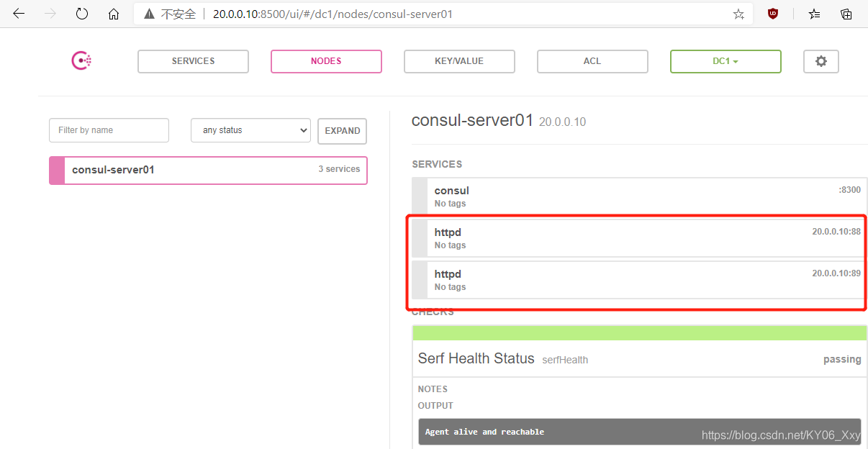The height and width of the screenshot is (449, 868).
Task: Click the SERVICES section heading
Action: tap(437, 164)
